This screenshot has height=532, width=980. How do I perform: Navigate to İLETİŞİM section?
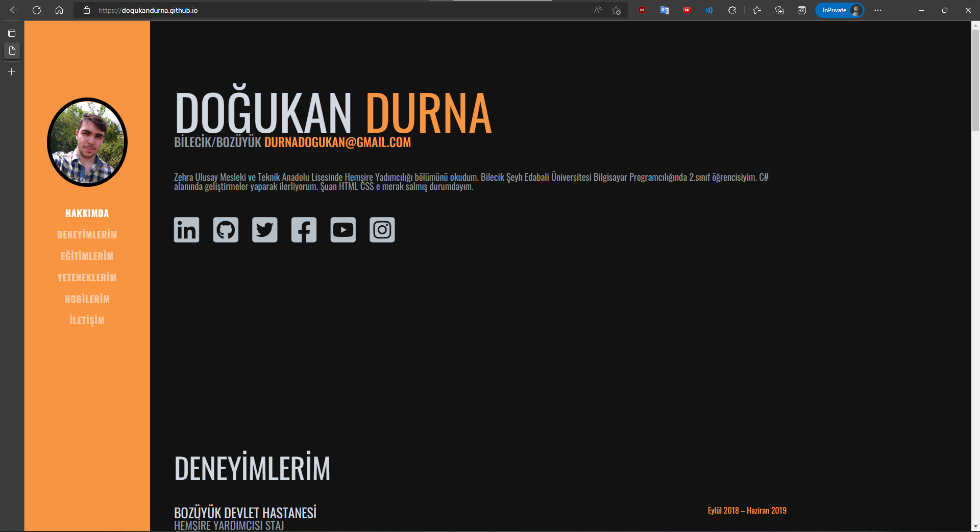(87, 321)
